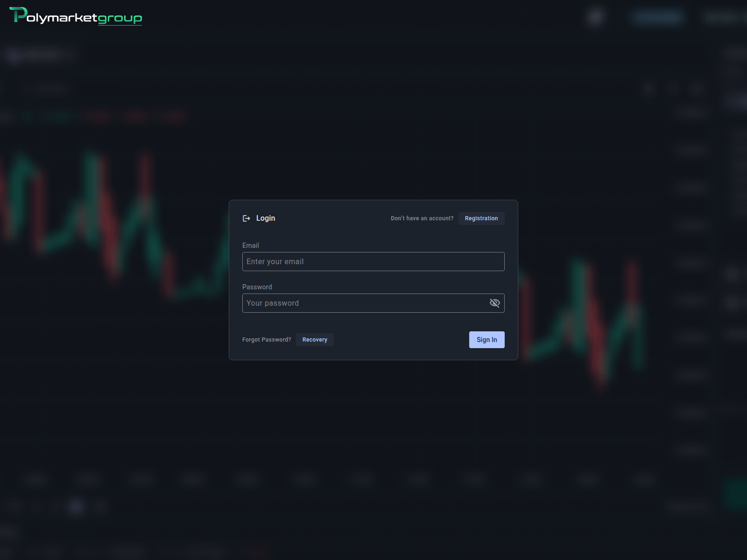Viewport: 747px width, 560px height.
Task: Click the chart settings icon right of the search bar
Action: pos(673,89)
